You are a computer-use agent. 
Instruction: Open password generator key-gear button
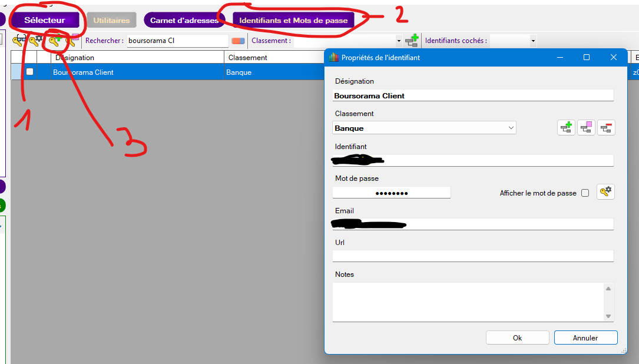click(605, 192)
